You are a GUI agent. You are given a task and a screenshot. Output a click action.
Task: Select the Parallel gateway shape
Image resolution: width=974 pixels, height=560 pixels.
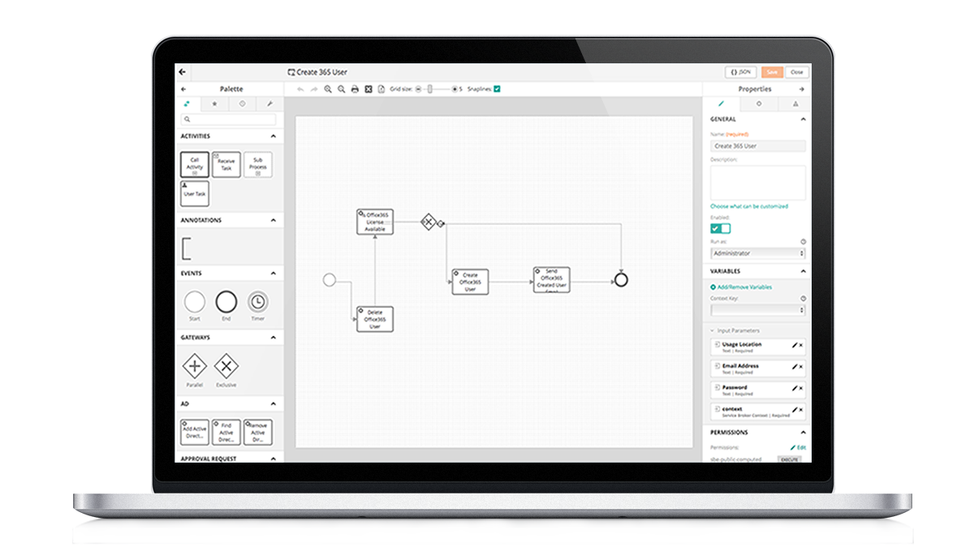point(195,366)
